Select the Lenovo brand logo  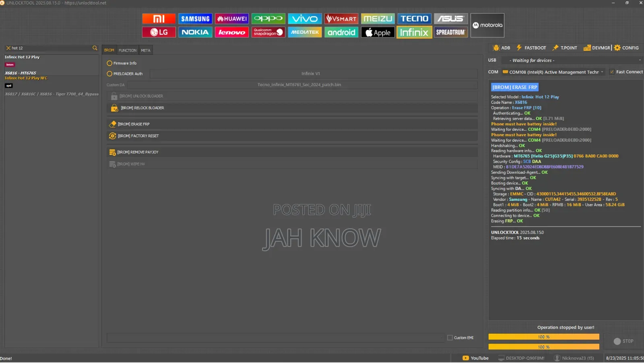[x=232, y=32]
